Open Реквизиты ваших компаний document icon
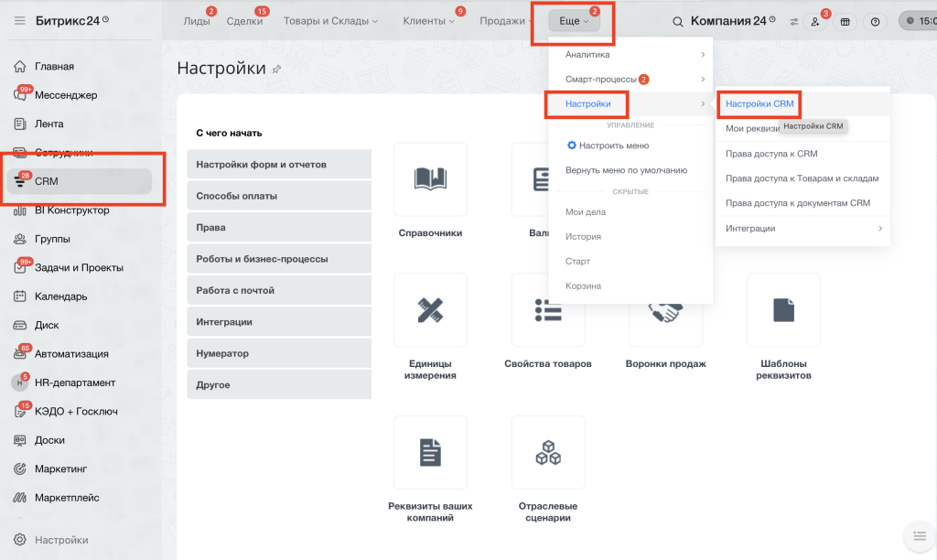Image resolution: width=937 pixels, height=560 pixels. tap(430, 452)
